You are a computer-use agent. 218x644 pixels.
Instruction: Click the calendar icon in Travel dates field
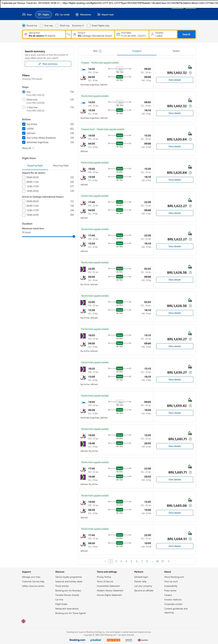tap(118, 34)
